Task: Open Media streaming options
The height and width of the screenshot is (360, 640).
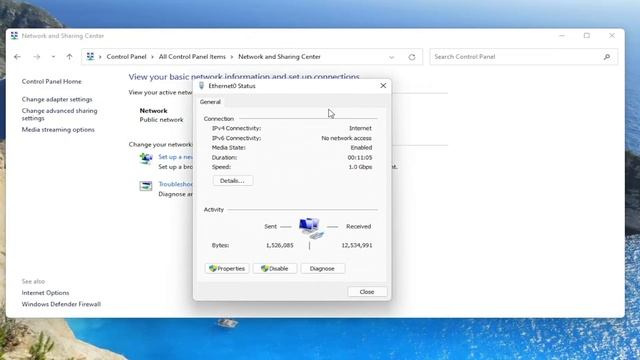Action: [58, 130]
